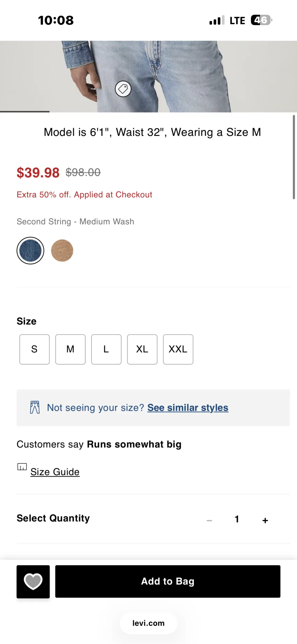297x644 pixels.
Task: Pick size XL
Action: coord(142,349)
